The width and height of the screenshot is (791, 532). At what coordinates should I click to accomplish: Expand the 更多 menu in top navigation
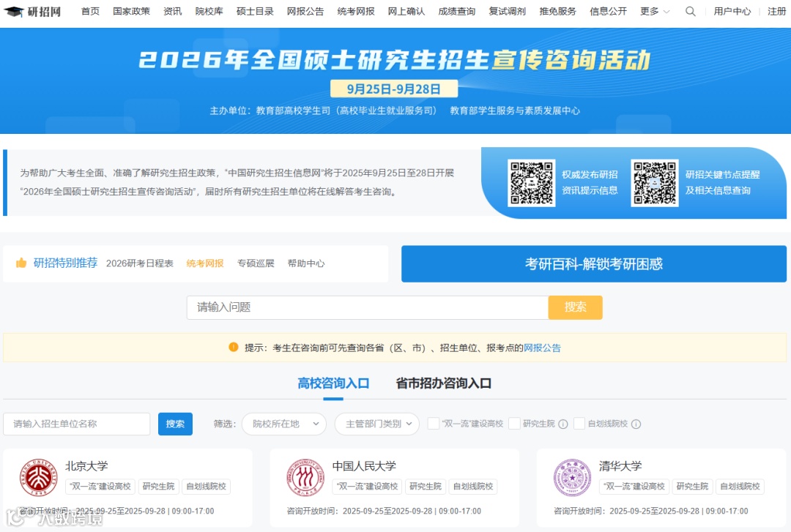click(654, 11)
